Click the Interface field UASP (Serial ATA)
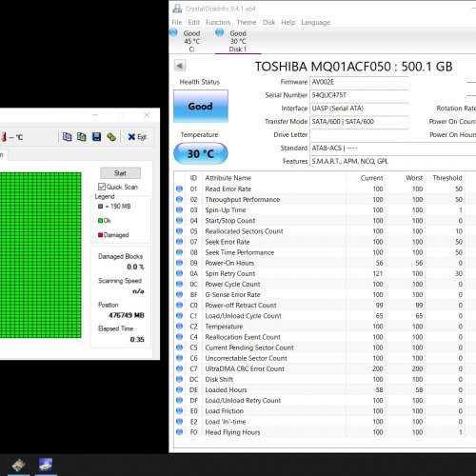The height and width of the screenshot is (476, 476). coord(359,109)
